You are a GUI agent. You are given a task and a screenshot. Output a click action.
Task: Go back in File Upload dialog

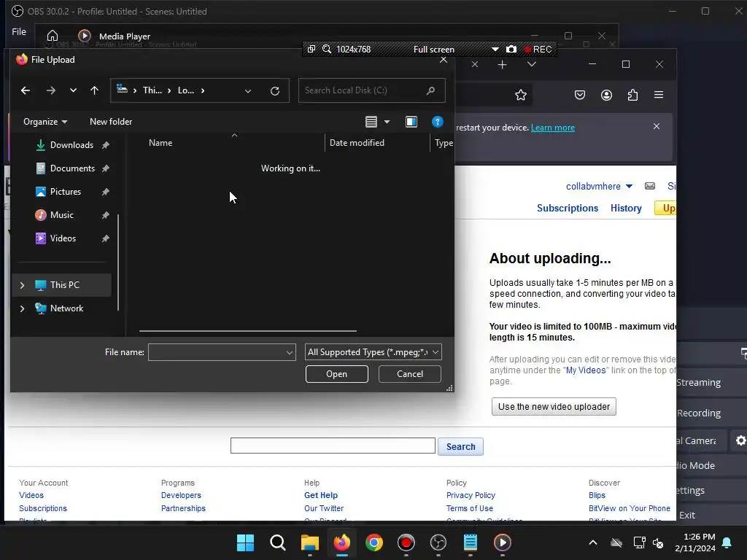[26, 90]
